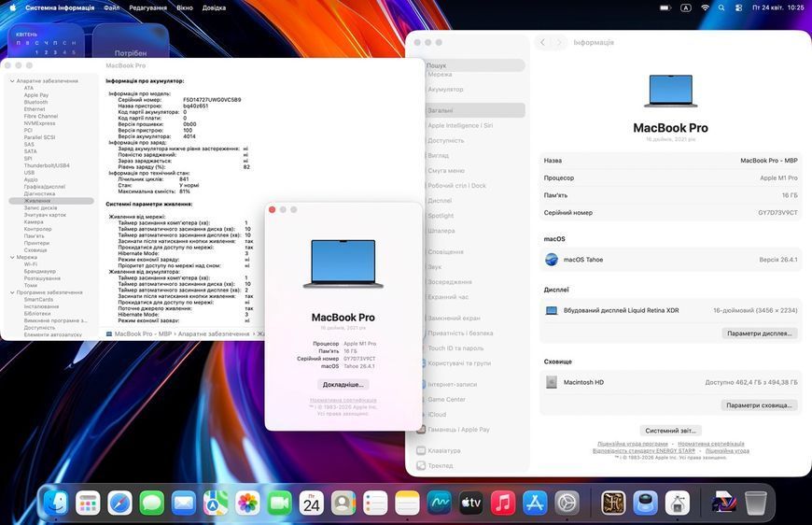Open the Редагування menu

point(148,7)
